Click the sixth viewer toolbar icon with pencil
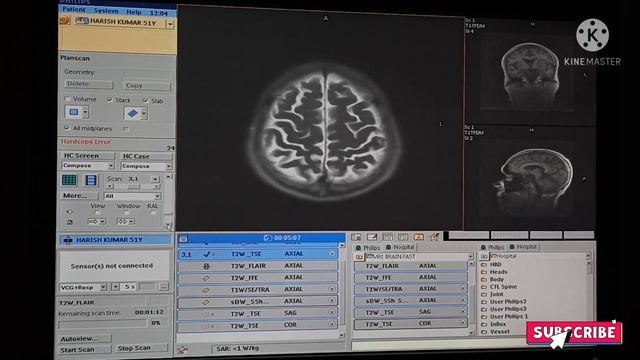The image size is (640, 360). coord(434,236)
